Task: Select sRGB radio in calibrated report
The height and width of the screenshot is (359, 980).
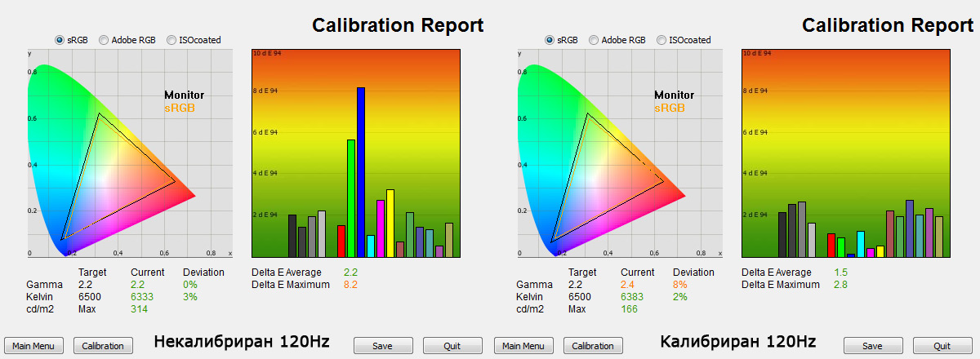Action: pos(550,40)
